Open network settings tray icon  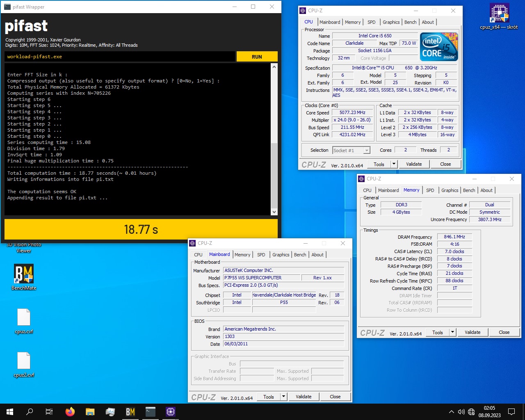[471, 412]
